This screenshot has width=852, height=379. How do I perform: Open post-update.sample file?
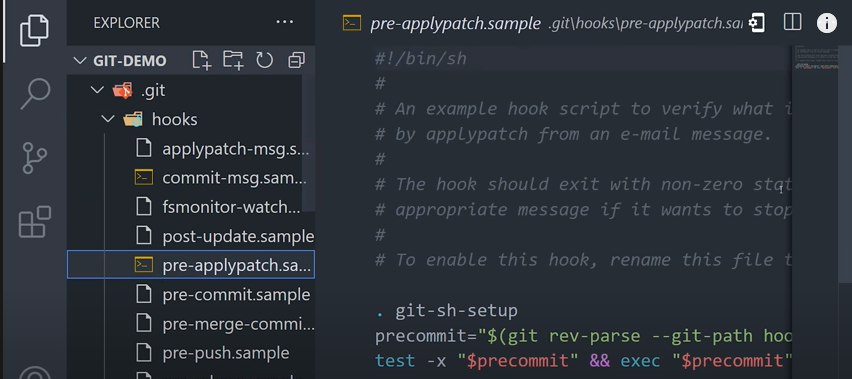[191, 236]
